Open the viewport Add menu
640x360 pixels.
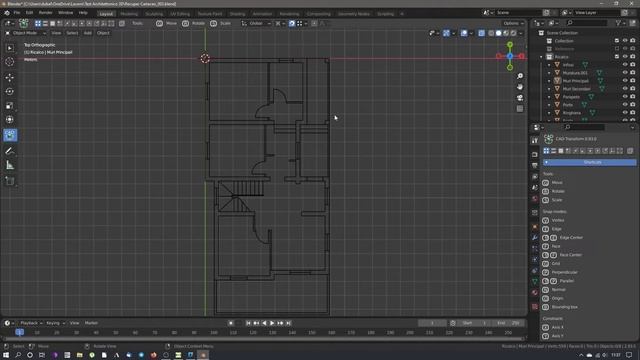click(x=87, y=33)
